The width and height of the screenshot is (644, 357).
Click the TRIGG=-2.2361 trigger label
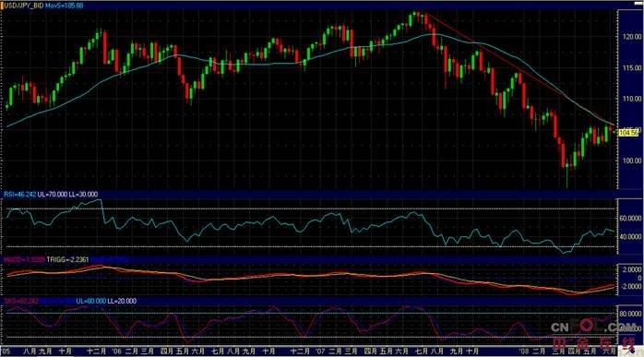[x=67, y=259]
